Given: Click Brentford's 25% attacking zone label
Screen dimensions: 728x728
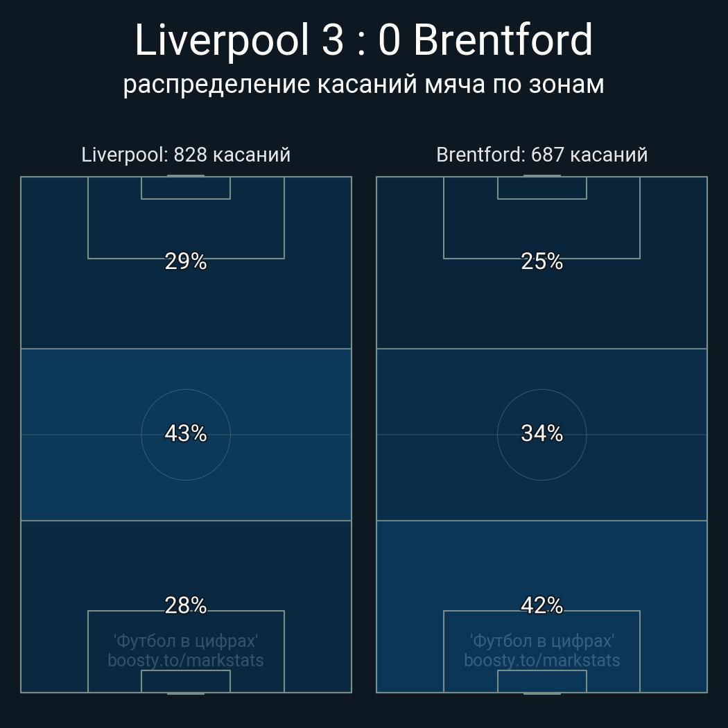Looking at the screenshot, I should pos(541,261).
